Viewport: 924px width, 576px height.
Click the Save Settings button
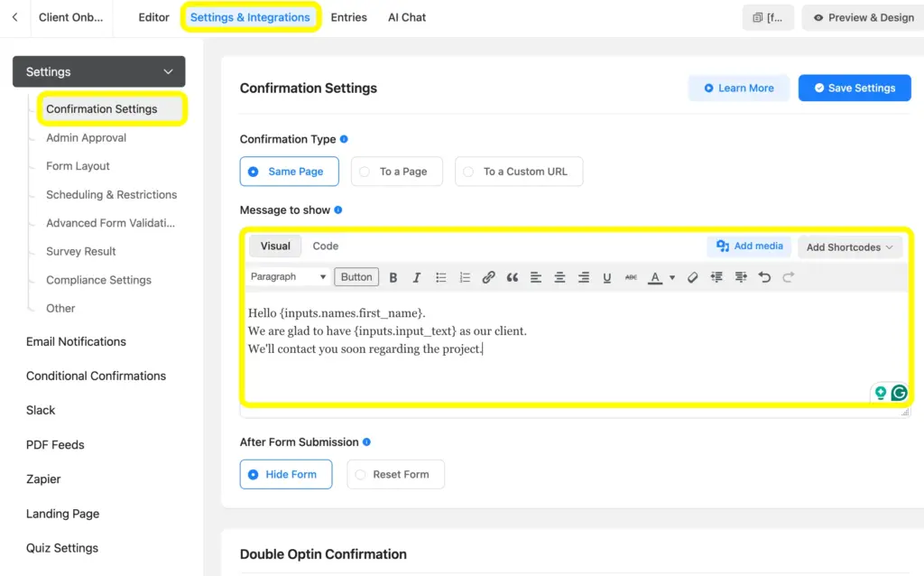[855, 88]
